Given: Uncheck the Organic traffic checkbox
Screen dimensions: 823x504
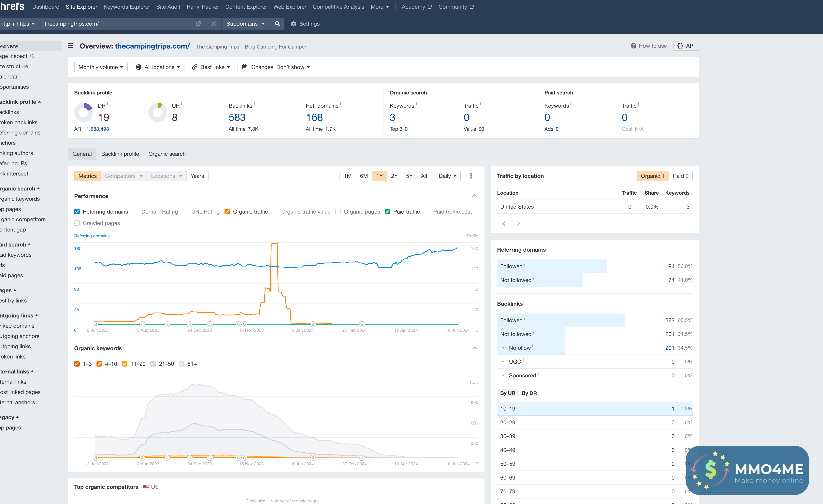Looking at the screenshot, I should 227,212.
